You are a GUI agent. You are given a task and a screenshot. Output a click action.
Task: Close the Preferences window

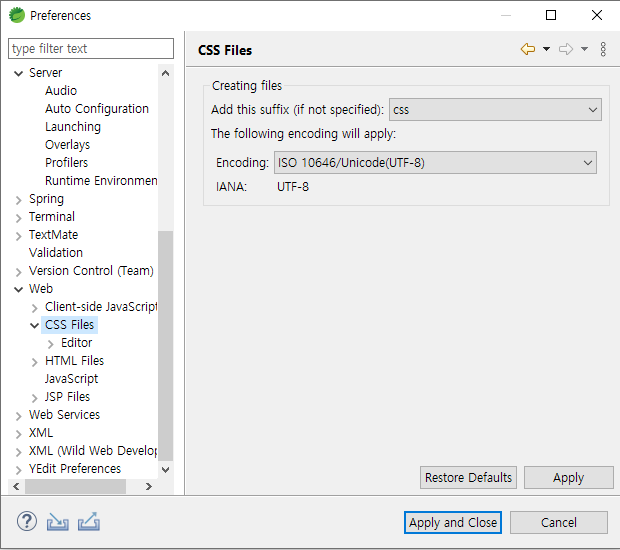click(597, 15)
